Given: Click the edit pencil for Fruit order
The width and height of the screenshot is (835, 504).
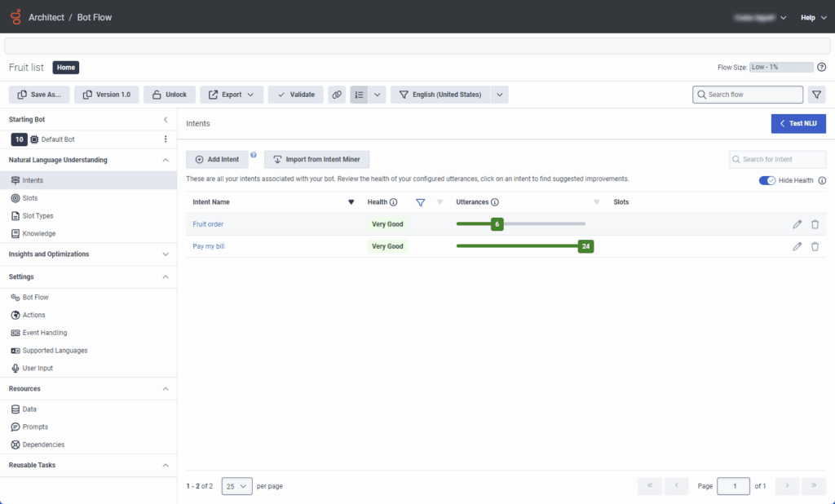Looking at the screenshot, I should [797, 224].
